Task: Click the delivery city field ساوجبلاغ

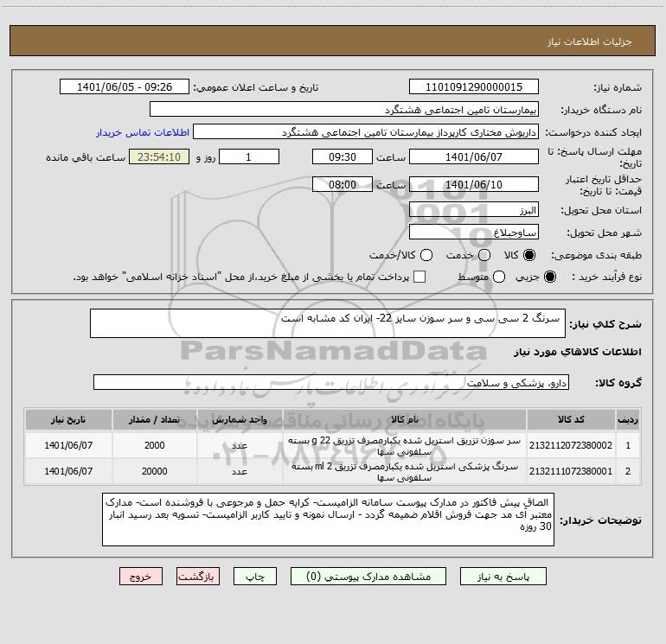Action: pos(474,233)
